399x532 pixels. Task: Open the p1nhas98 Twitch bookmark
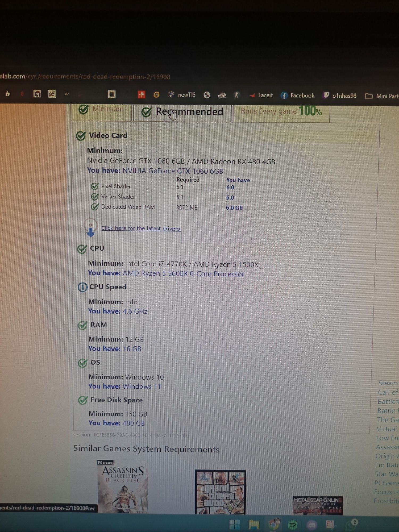tap(339, 96)
